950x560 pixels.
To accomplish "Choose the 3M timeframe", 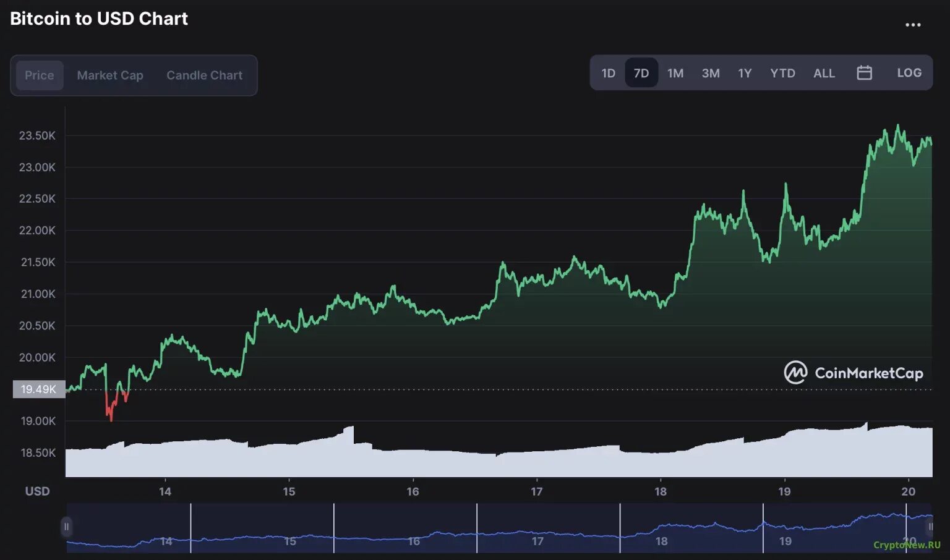I will (x=711, y=73).
